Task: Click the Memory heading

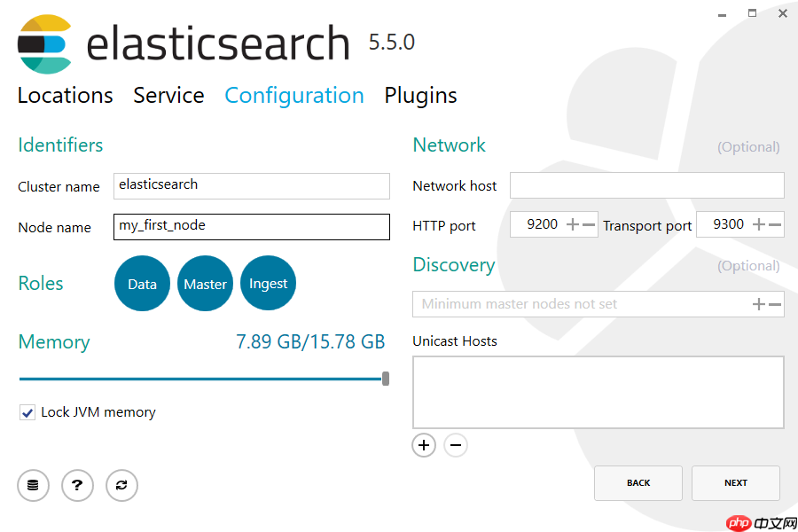Action: click(x=54, y=342)
